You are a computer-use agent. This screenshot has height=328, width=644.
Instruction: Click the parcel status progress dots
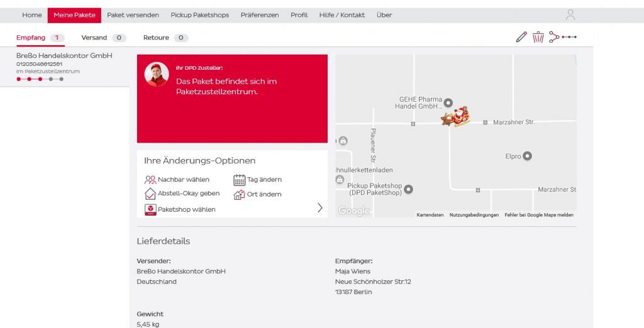pyautogui.click(x=40, y=79)
